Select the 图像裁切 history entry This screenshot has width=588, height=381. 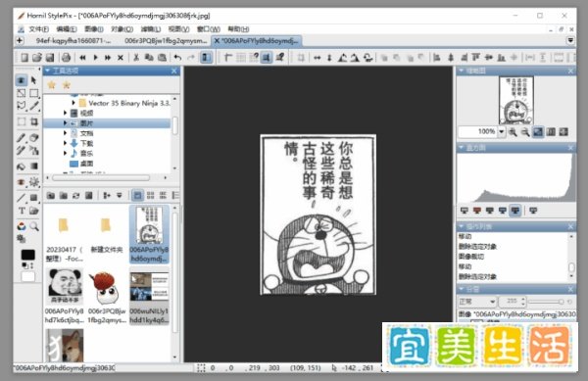[x=471, y=257]
